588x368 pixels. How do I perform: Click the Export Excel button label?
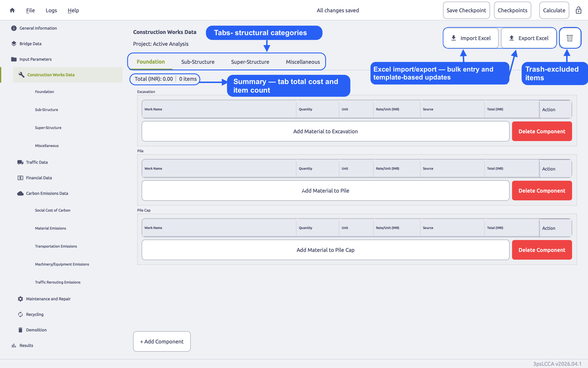(x=533, y=38)
